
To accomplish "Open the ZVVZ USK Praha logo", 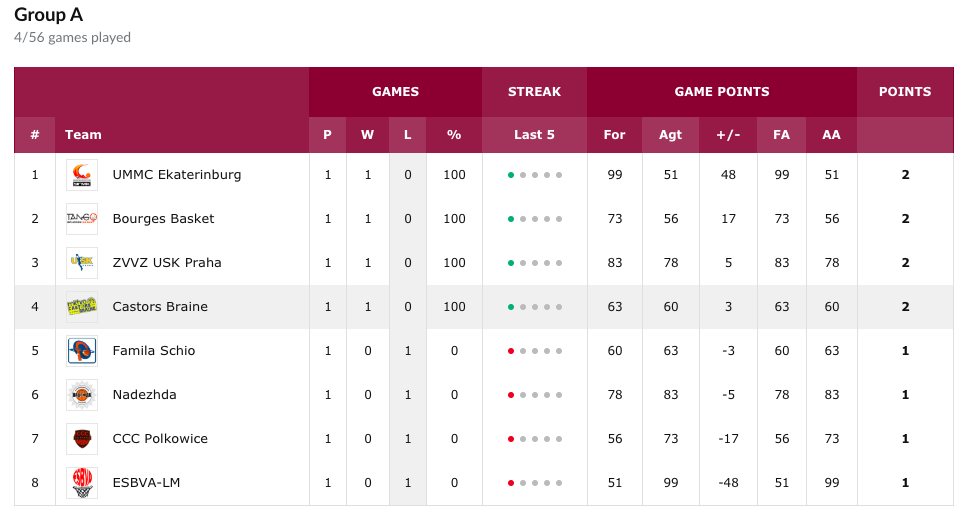I will pos(82,263).
